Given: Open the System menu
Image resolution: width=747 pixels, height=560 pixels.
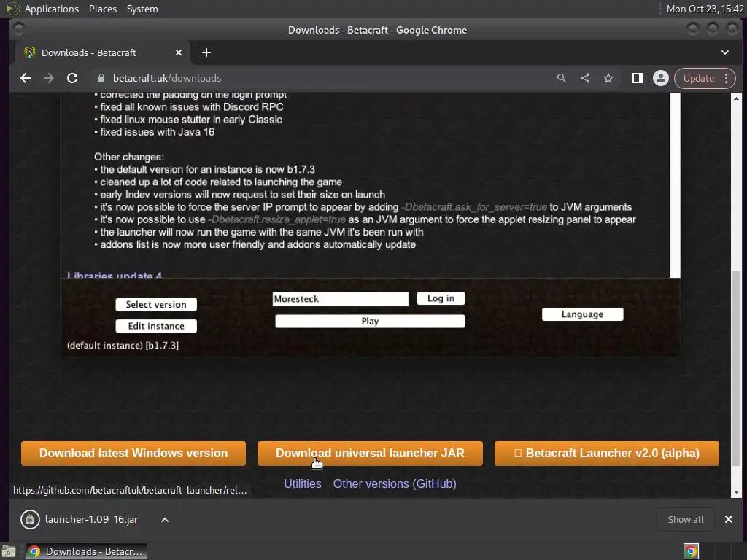Looking at the screenshot, I should pyautogui.click(x=142, y=9).
